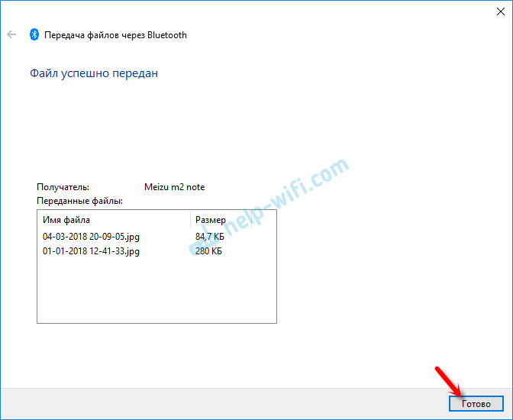Screen dimensions: 513x420
Task: Click the Готово button
Action: pyautogui.click(x=476, y=404)
